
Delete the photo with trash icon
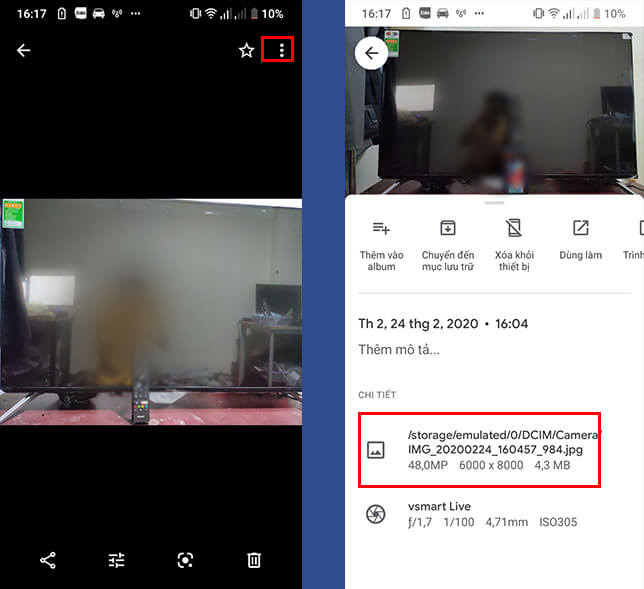254,560
